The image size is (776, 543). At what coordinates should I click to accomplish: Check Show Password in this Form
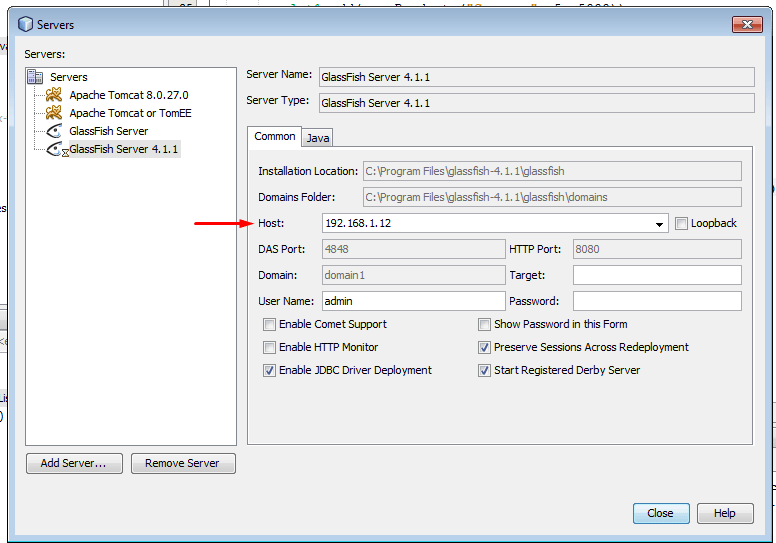[484, 324]
